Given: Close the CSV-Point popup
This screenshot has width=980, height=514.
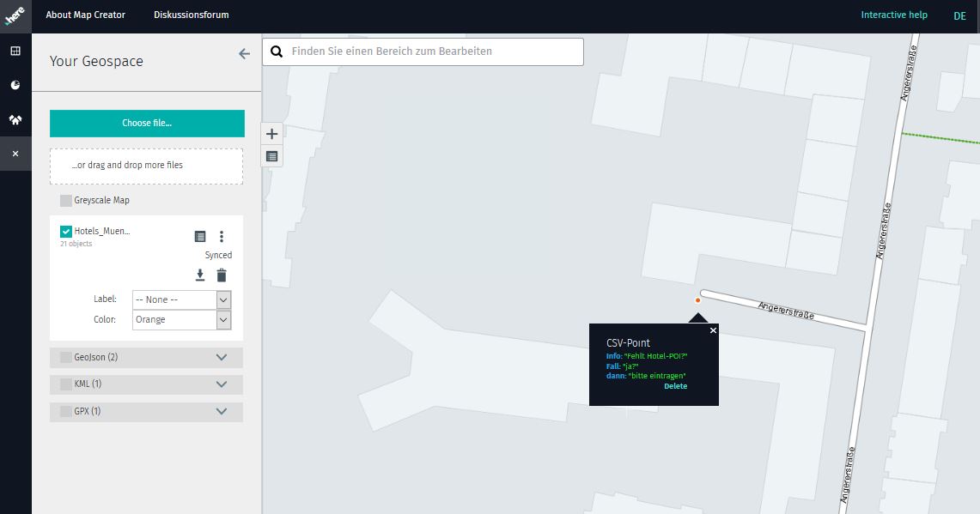Looking at the screenshot, I should [x=713, y=330].
